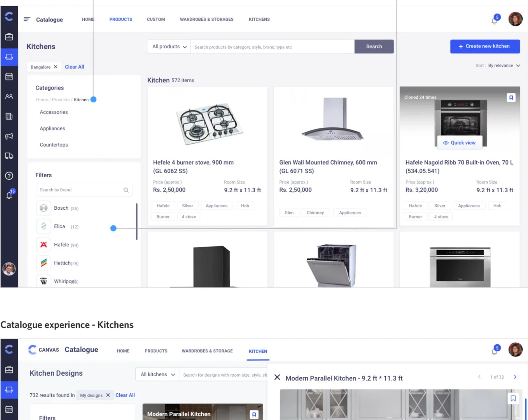Open the Glen Wall Mounted Chimney image

tap(333, 118)
